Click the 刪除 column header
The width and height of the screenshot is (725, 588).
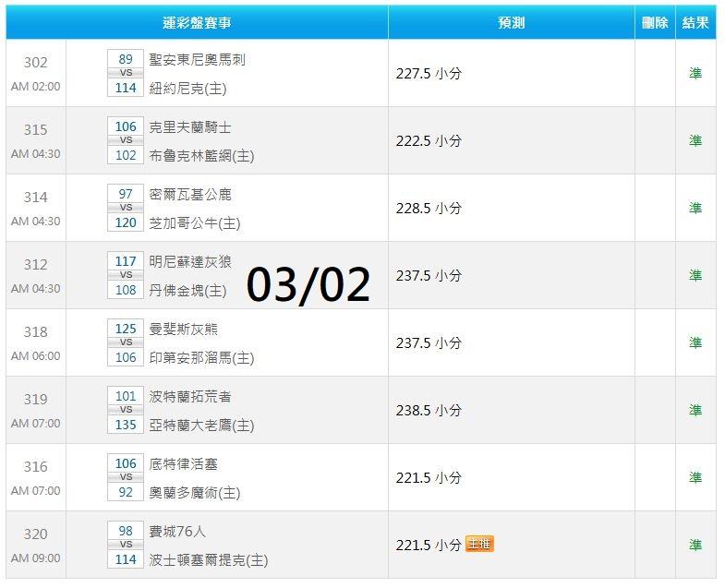(x=655, y=22)
